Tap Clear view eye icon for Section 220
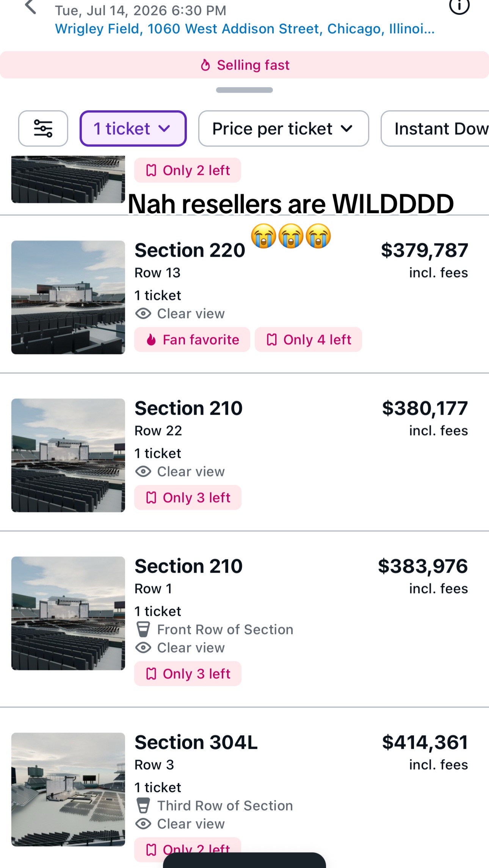 143,314
